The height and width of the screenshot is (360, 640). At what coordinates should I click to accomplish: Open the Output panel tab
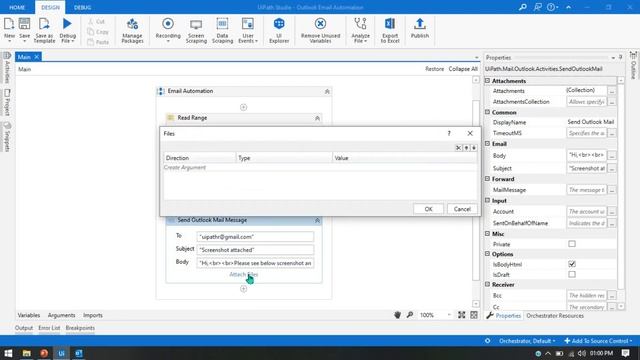[24, 328]
